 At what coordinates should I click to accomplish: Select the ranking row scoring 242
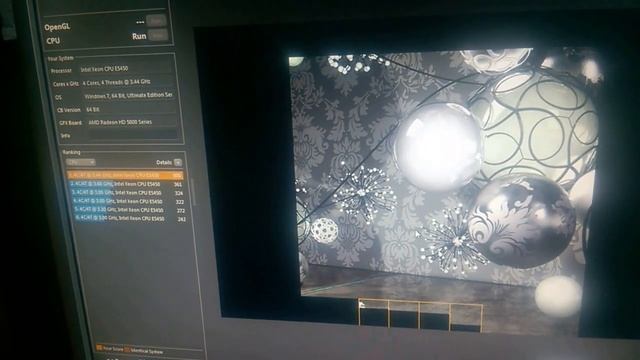tap(131, 218)
